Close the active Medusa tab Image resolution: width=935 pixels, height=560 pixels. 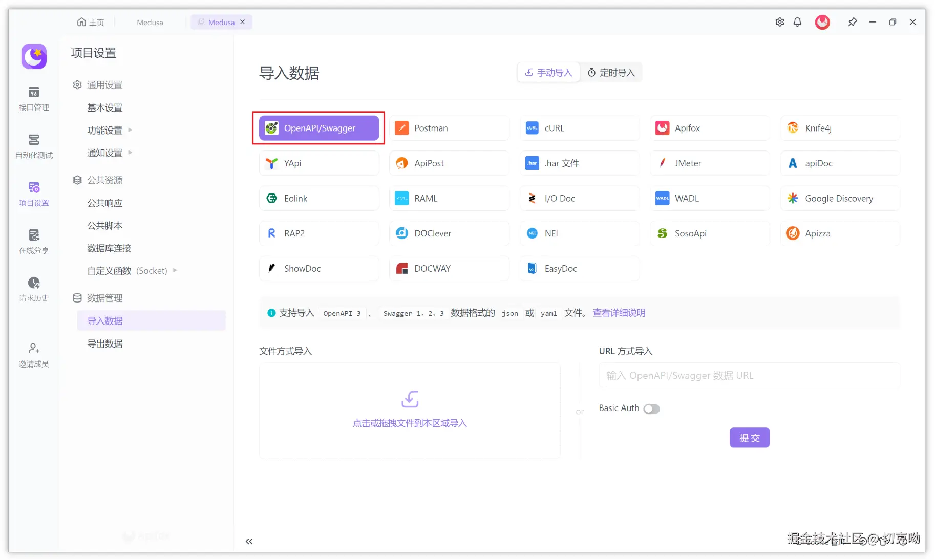click(x=243, y=22)
